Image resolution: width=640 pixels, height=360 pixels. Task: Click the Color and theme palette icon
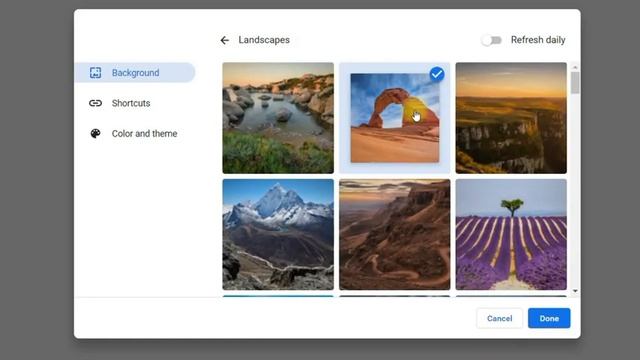tap(96, 133)
